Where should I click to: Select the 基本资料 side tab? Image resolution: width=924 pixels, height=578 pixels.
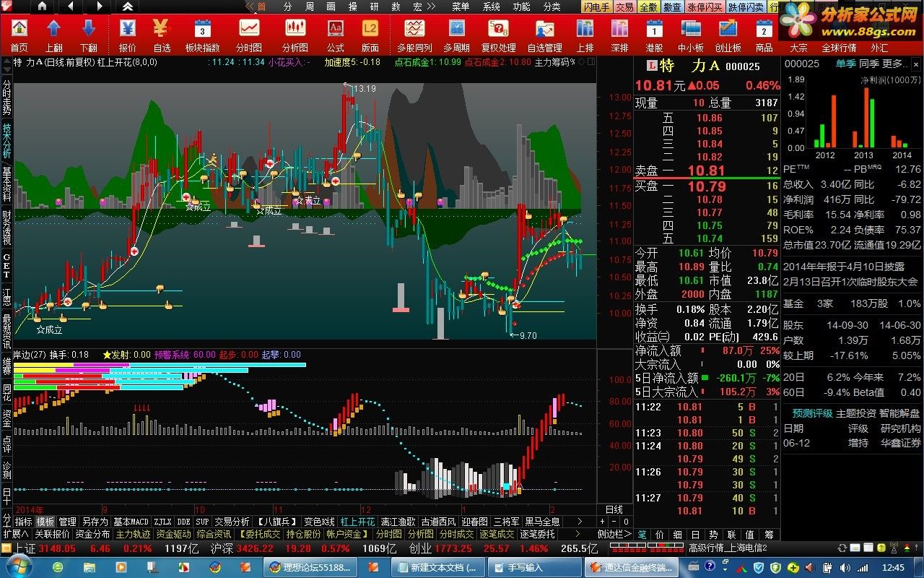[6, 184]
